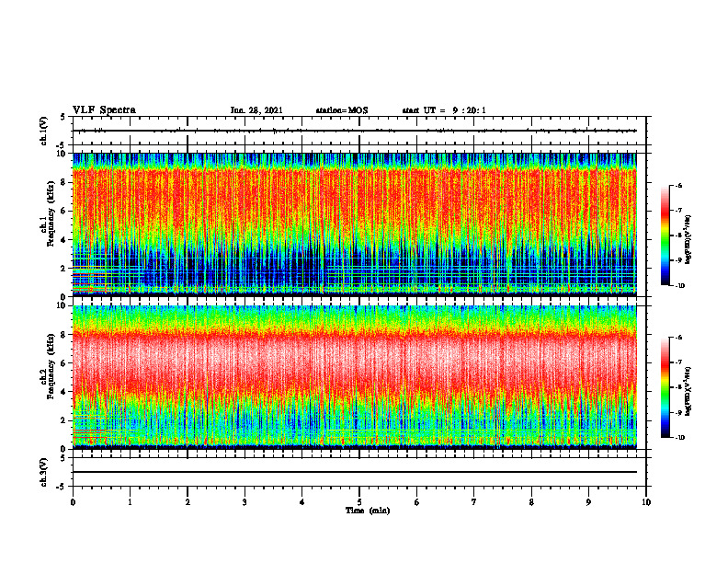The width and height of the screenshot is (728, 563).
Task: Click the date label "Jan. 28, 2021"
Action: pyautogui.click(x=256, y=110)
